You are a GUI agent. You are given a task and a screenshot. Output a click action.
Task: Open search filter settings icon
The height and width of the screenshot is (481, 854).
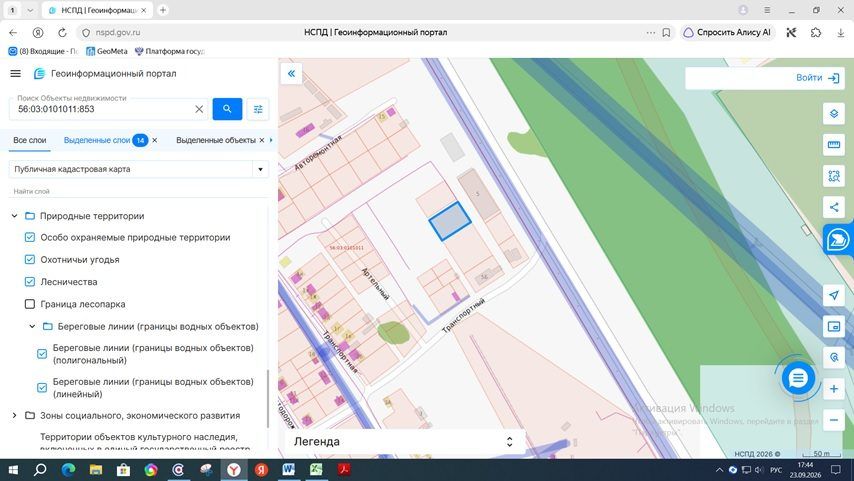pyautogui.click(x=258, y=109)
